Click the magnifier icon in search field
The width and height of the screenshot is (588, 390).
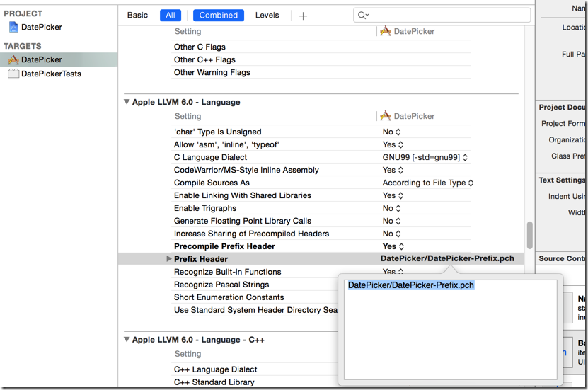coord(362,16)
